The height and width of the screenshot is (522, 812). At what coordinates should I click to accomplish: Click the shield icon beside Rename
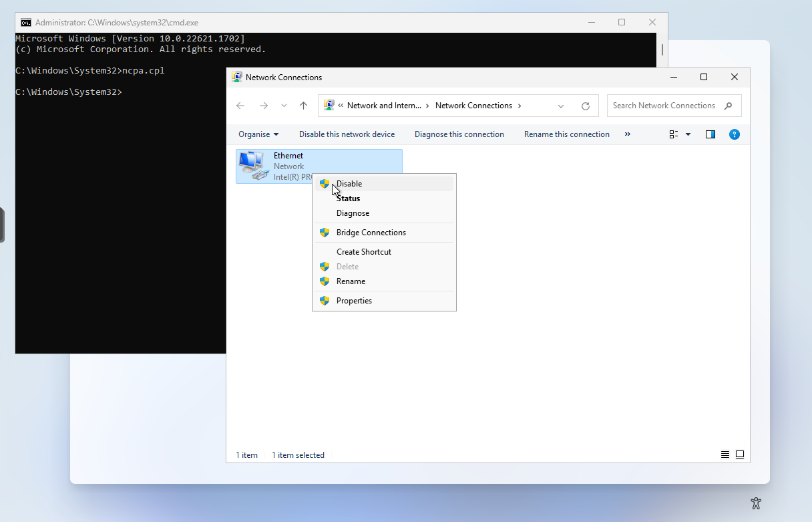[x=325, y=281]
